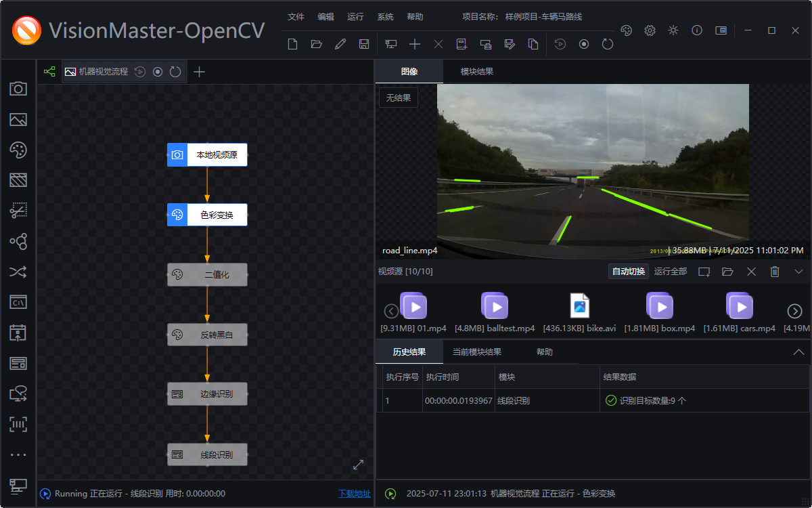Select the camera video source tool in sidebar

coord(18,89)
